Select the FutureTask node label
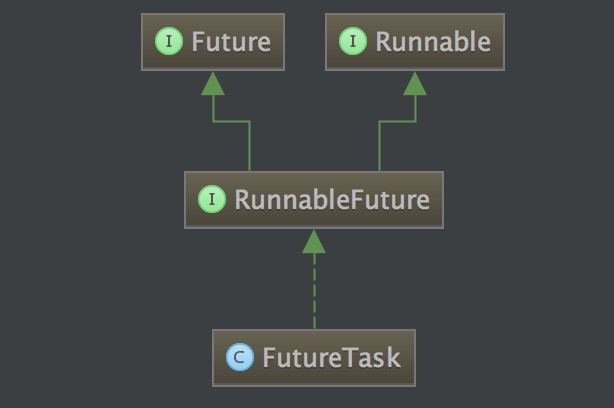The width and height of the screenshot is (614, 408). (x=330, y=357)
